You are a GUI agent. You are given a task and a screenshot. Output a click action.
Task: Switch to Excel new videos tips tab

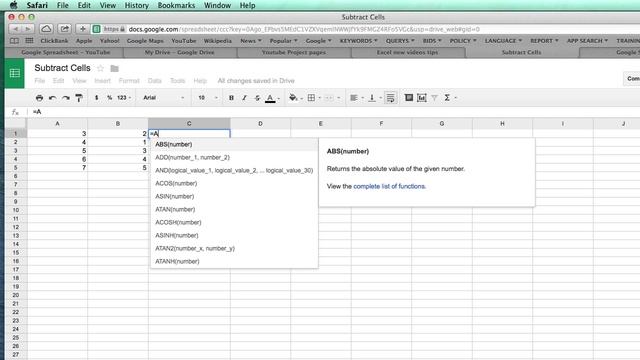pos(407,53)
